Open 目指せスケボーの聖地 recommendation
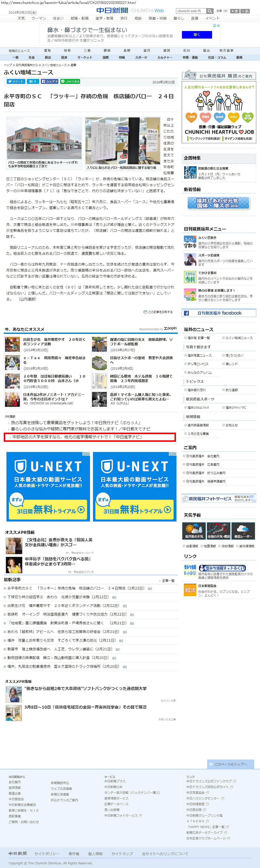This screenshot has height=868, width=260. pyautogui.click(x=142, y=360)
